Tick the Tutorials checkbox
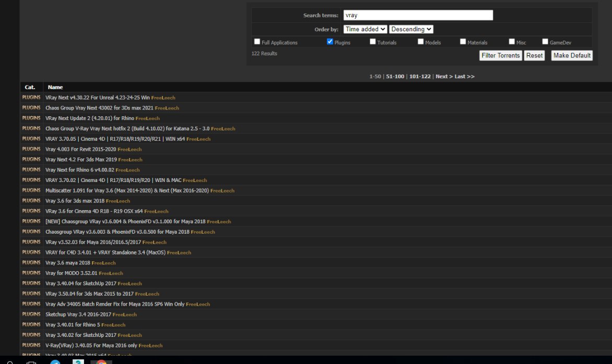 (373, 41)
